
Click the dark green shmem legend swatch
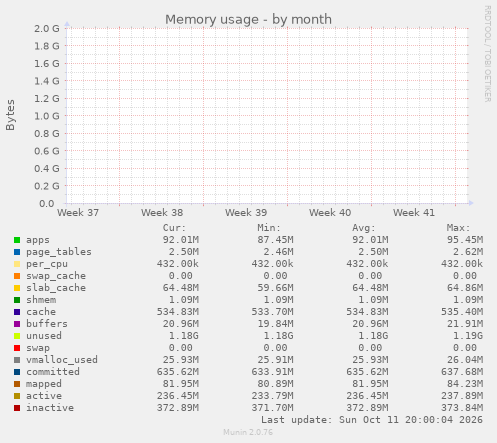(17, 300)
